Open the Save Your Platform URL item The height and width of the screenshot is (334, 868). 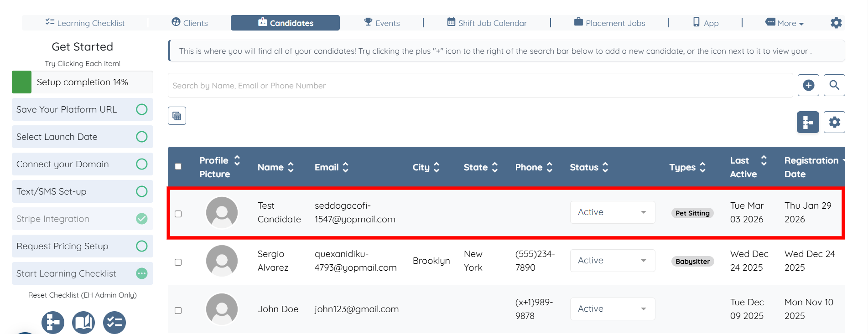pos(83,109)
